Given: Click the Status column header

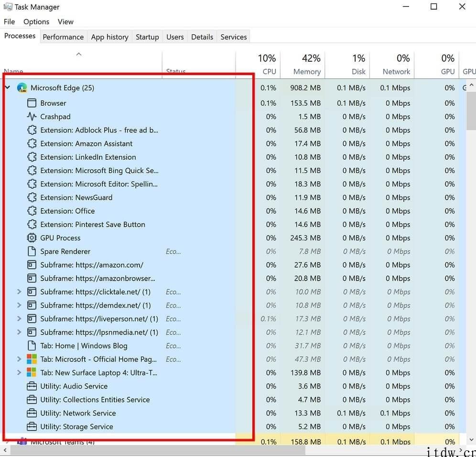Looking at the screenshot, I should [x=199, y=65].
